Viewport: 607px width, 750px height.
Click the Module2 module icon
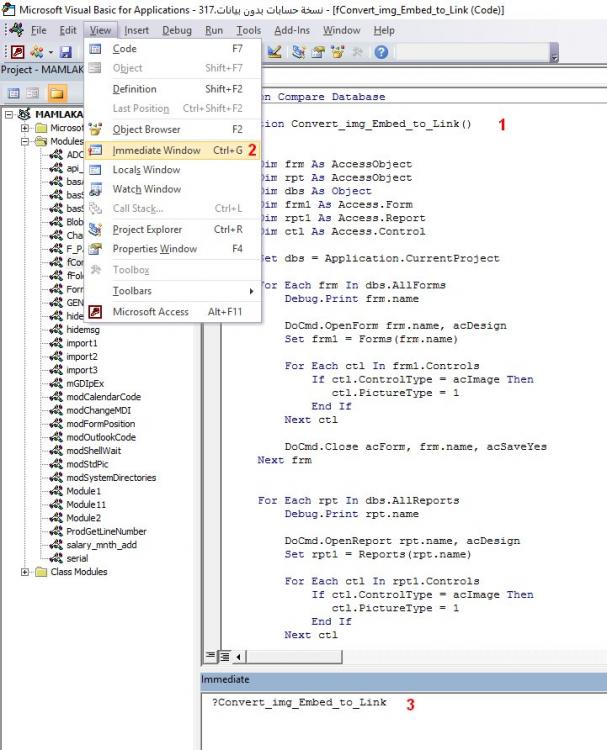tap(56, 518)
